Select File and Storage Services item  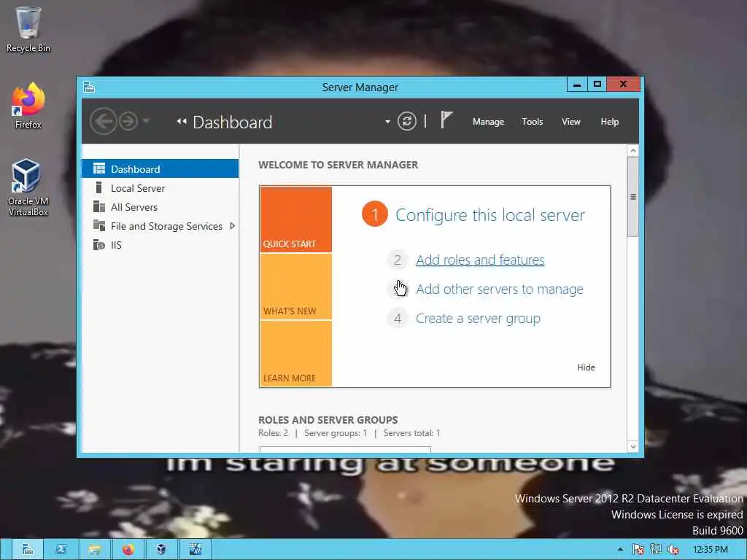[x=160, y=226]
